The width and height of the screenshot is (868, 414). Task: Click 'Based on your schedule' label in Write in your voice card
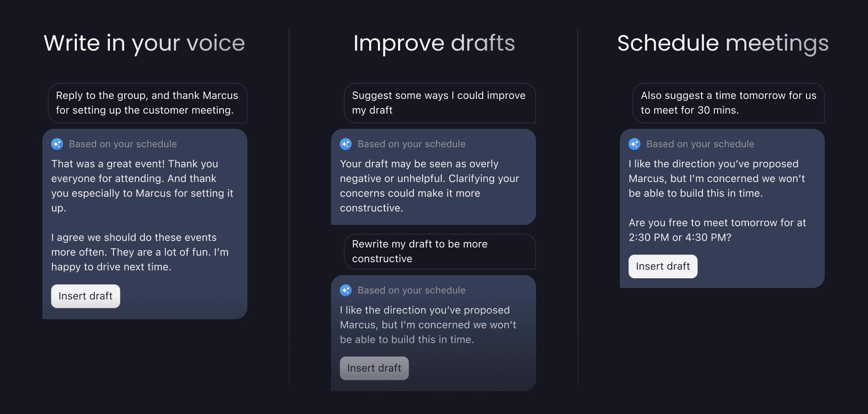pos(123,144)
